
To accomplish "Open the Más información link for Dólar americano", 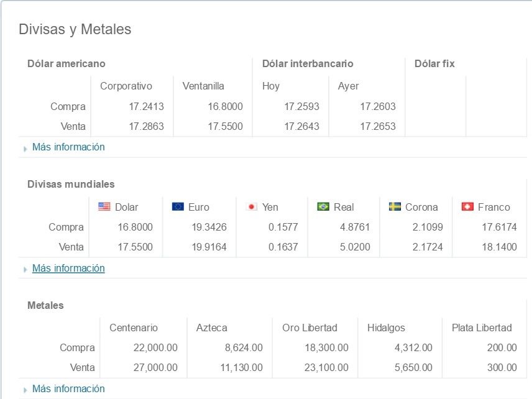I will 68,147.
